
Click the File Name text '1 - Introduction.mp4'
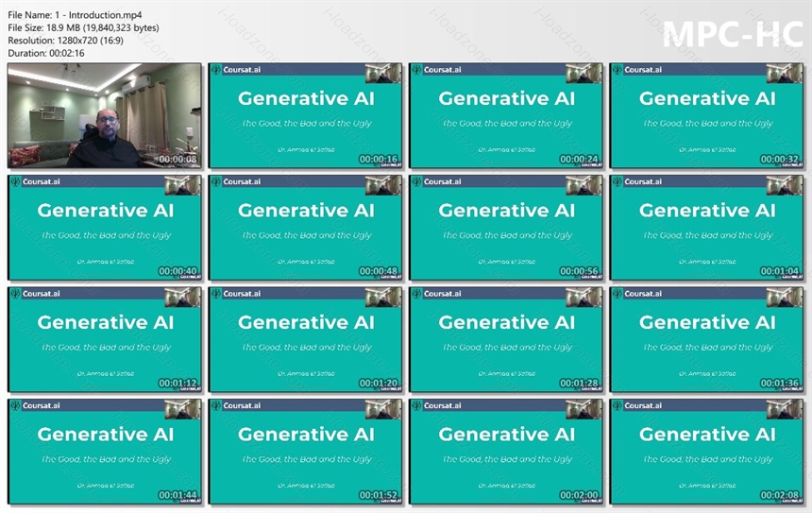98,15
